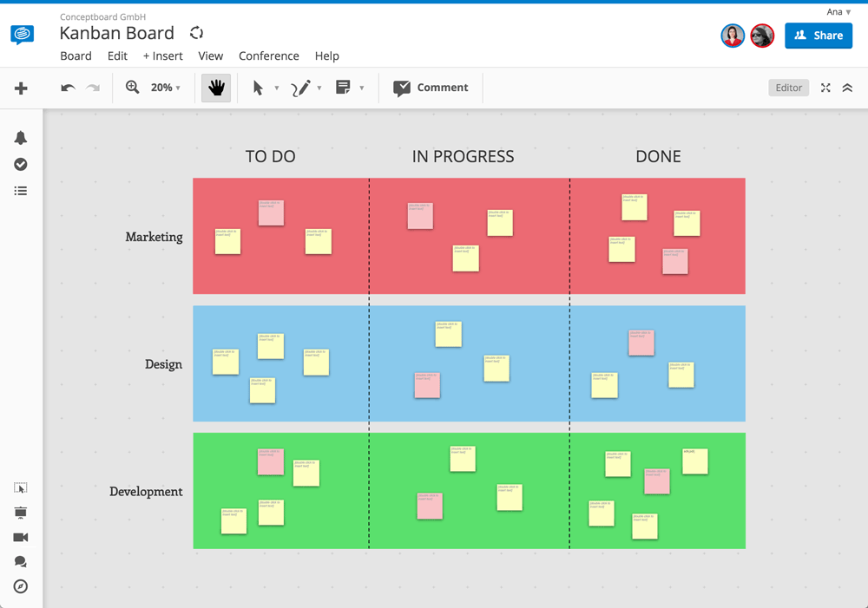Viewport: 868px width, 608px height.
Task: Click the undo arrow
Action: [68, 88]
